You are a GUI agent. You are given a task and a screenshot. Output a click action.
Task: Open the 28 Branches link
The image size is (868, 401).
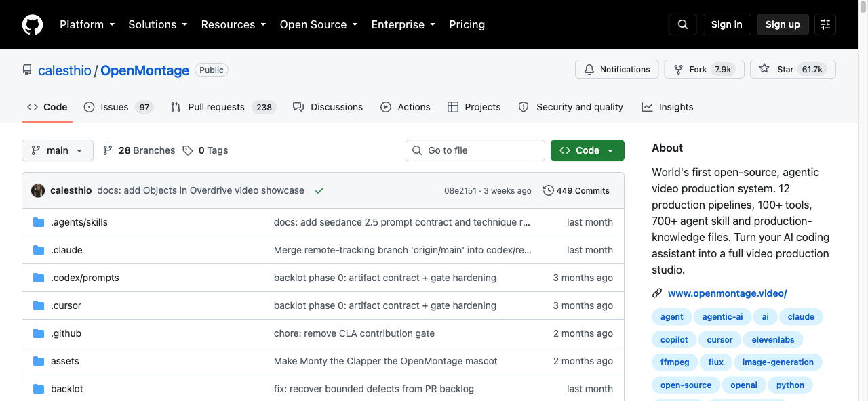click(139, 150)
